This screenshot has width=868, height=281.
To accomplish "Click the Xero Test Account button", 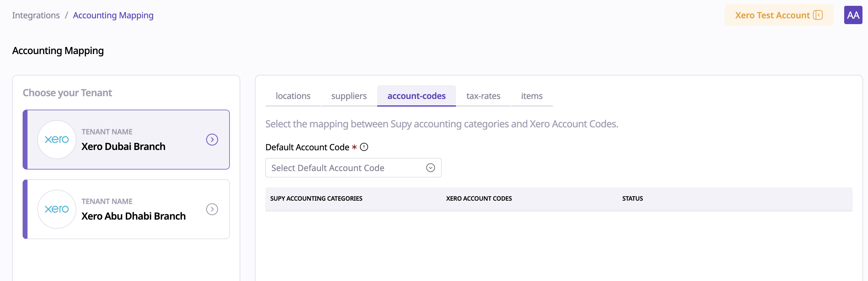I will pos(772,16).
